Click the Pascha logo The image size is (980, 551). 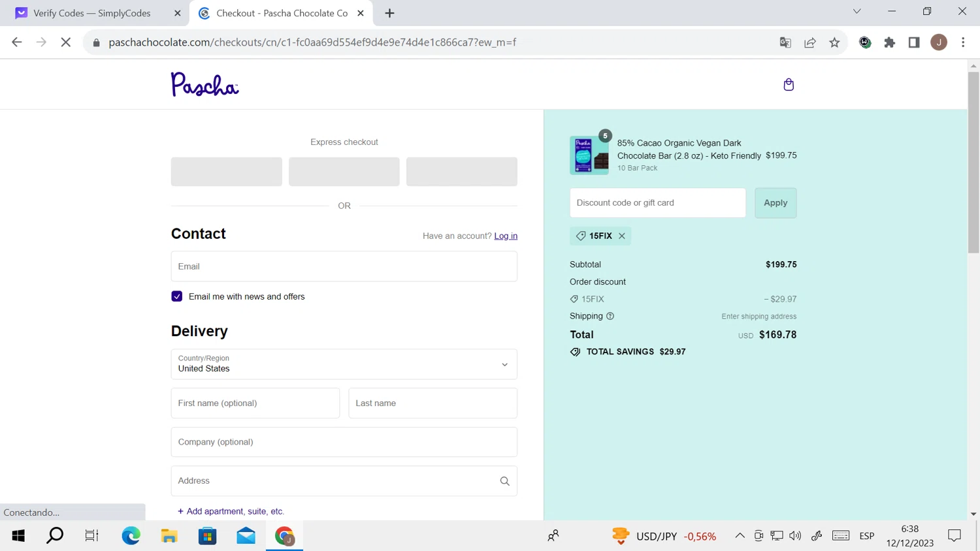(x=204, y=84)
